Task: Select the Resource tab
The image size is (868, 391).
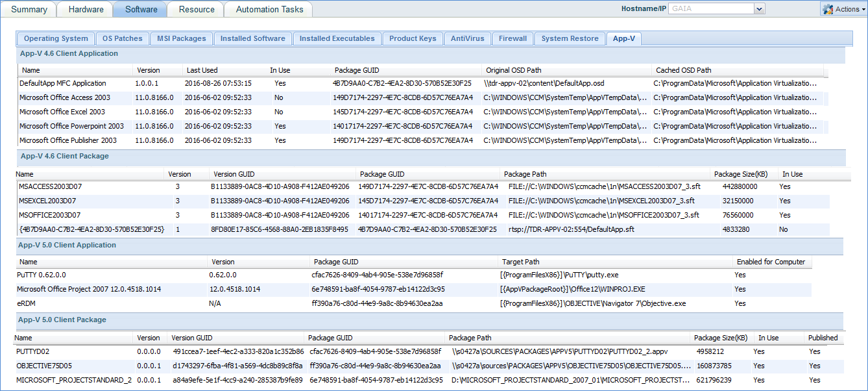Action: pos(197,9)
